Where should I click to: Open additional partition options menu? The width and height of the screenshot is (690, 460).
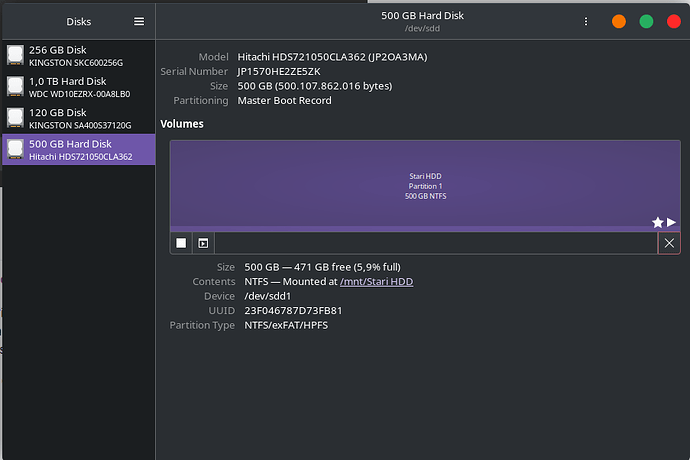pos(203,243)
